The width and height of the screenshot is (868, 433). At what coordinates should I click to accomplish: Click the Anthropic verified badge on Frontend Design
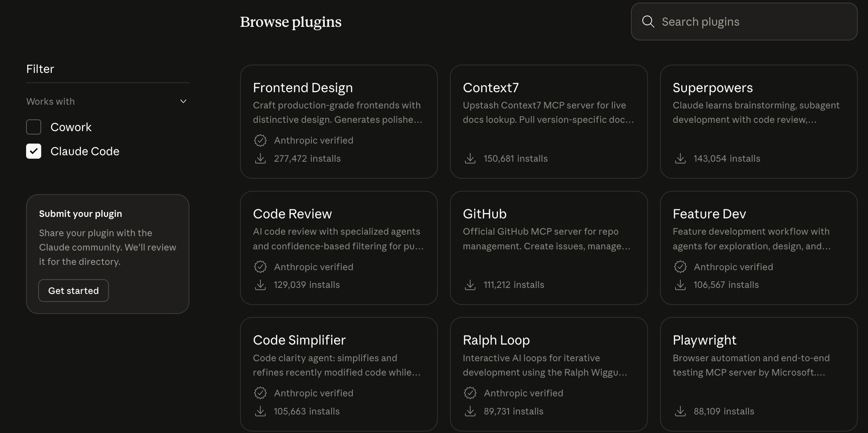pyautogui.click(x=260, y=140)
